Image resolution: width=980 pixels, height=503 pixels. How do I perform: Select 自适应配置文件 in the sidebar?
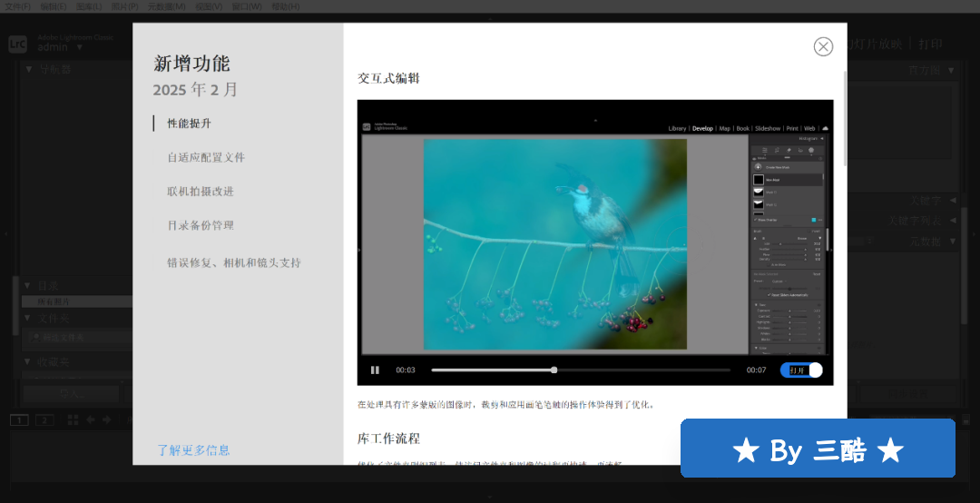coord(206,157)
